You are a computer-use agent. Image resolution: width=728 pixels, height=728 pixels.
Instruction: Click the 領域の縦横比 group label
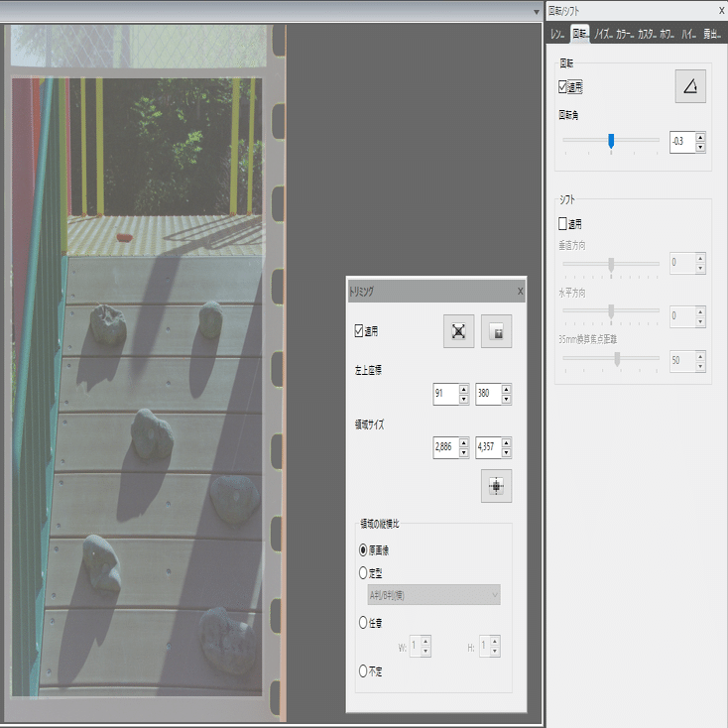pos(379,524)
